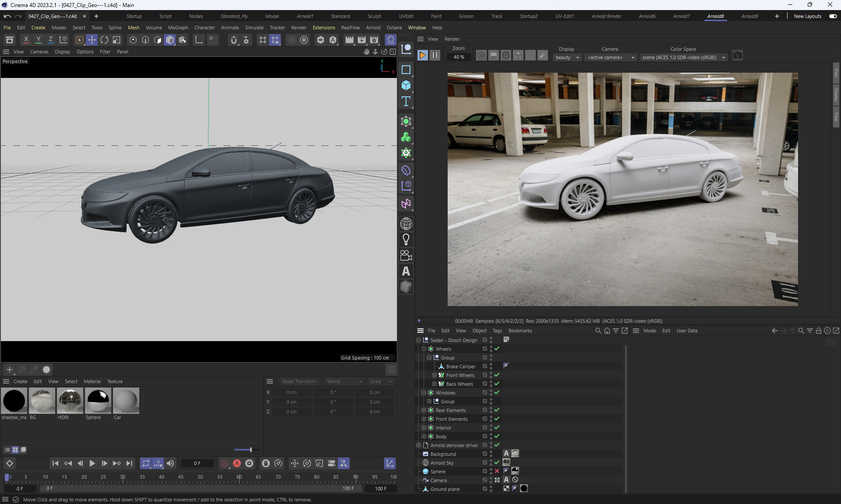Click the Arnold IPR snapshot camera icon
This screenshot has height=504, width=841.
point(738,56)
